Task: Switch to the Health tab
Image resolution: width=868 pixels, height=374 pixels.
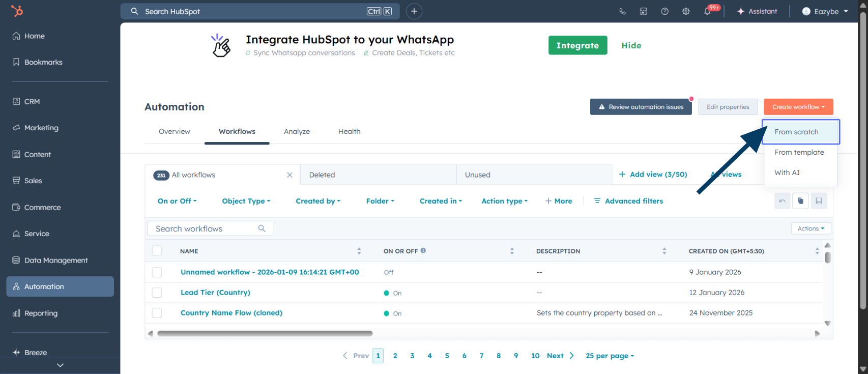Action: click(350, 131)
